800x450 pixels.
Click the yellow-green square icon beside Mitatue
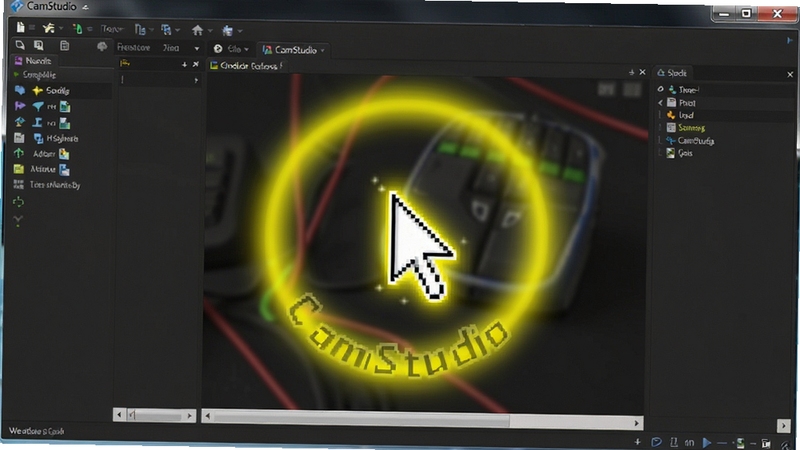[19, 169]
